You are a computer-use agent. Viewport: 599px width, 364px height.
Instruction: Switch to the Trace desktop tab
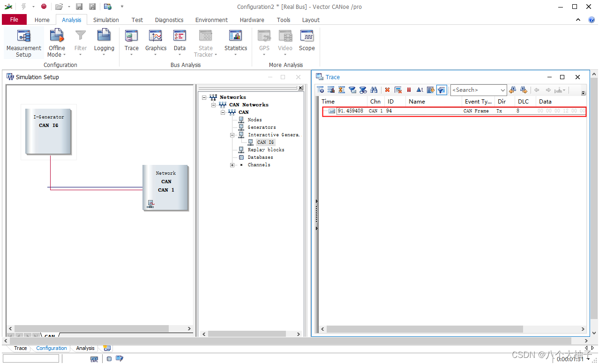click(x=20, y=348)
